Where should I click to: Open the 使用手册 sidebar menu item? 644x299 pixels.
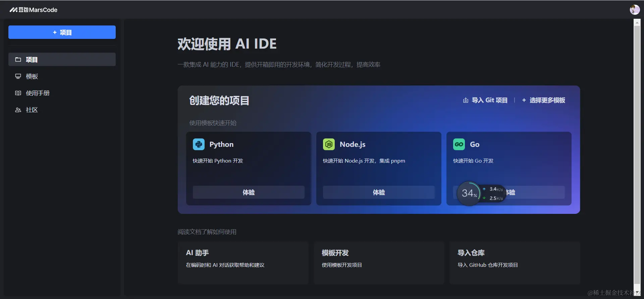pyautogui.click(x=62, y=93)
